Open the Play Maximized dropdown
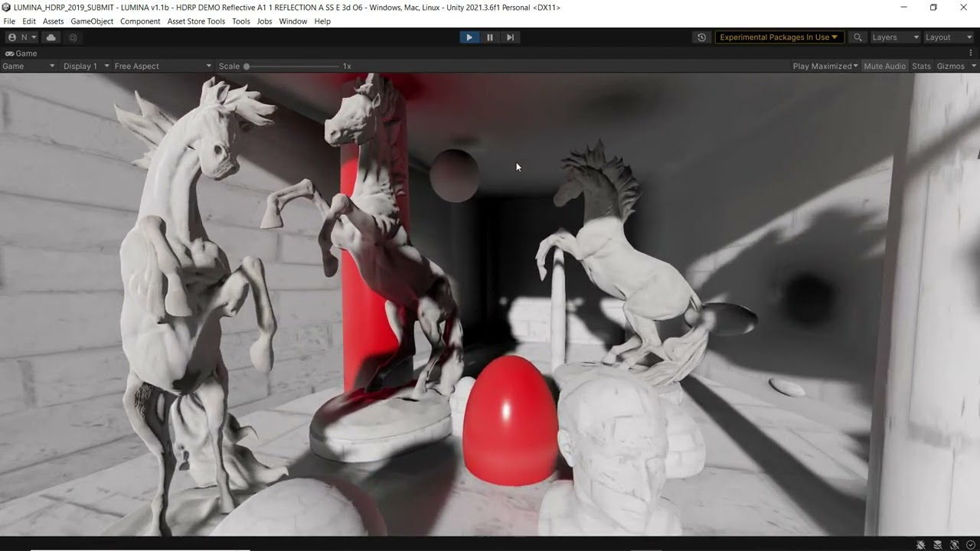Viewport: 980px width, 551px height. tap(825, 67)
